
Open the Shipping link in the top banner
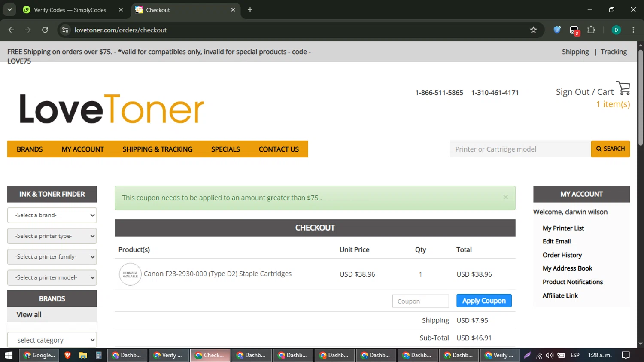pyautogui.click(x=575, y=52)
